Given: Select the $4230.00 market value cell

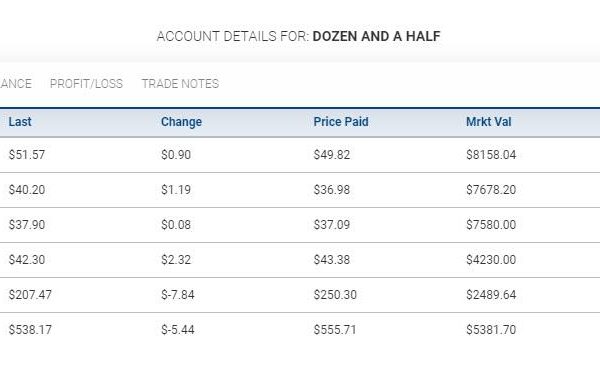Looking at the screenshot, I should tap(491, 260).
